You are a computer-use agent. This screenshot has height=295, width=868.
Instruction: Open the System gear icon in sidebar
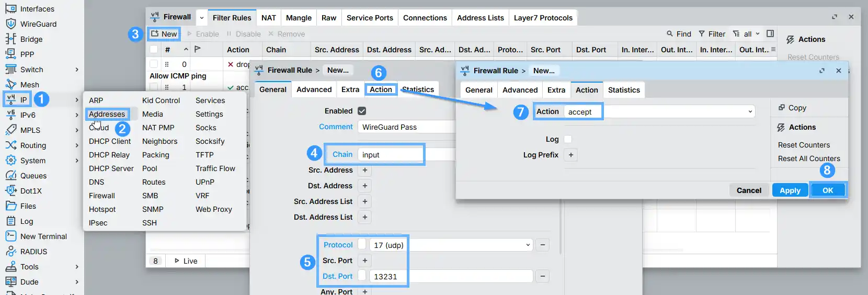click(10, 161)
